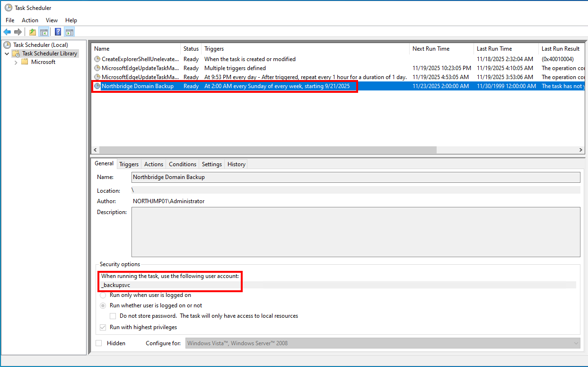Image resolution: width=588 pixels, height=367 pixels.
Task: Toggle Run with highest privileges checkbox
Action: point(103,327)
